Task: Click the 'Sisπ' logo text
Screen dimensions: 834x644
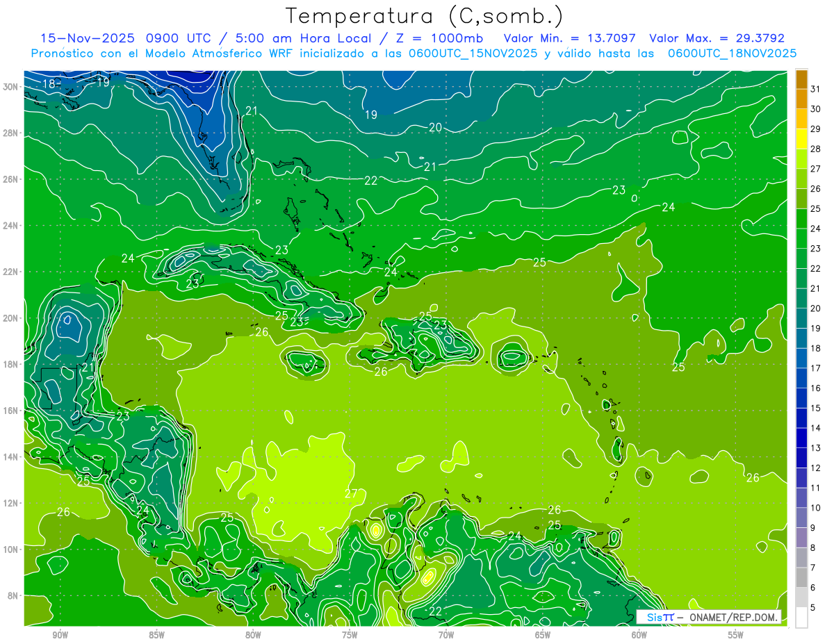Action: (660, 617)
